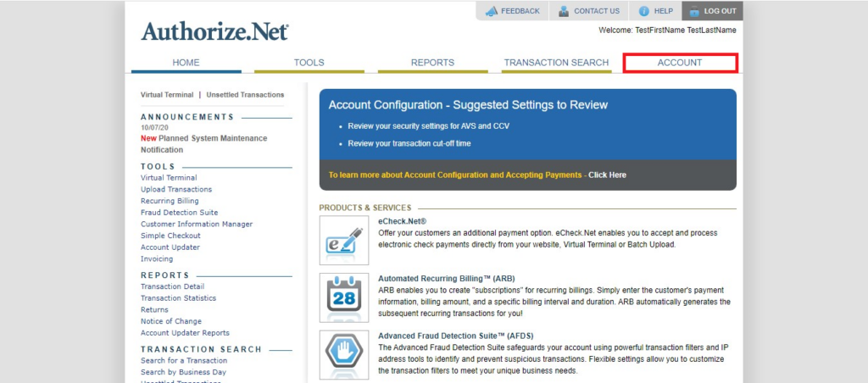868x383 pixels.
Task: Open Search for a Transaction link
Action: [184, 360]
